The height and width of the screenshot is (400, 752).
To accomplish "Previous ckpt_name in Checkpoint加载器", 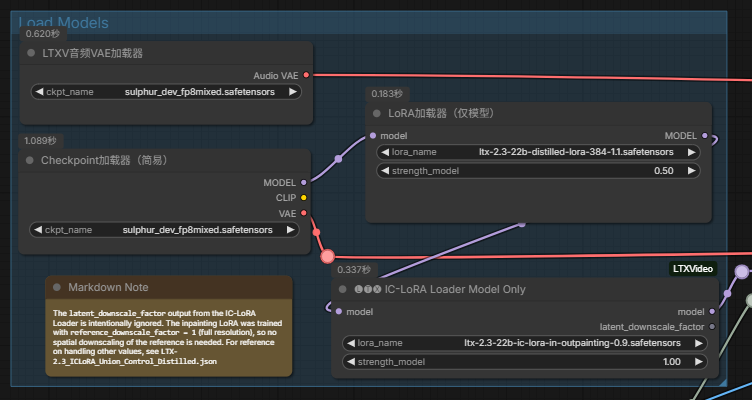I will tap(38, 230).
